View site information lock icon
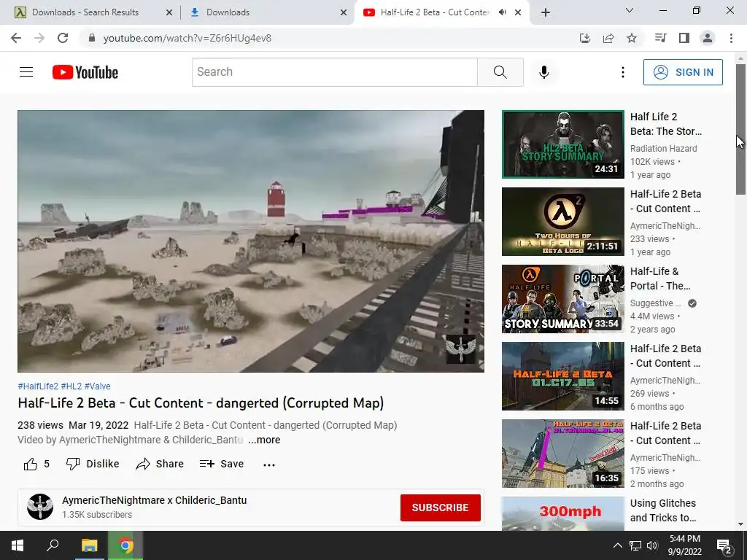 click(x=92, y=38)
